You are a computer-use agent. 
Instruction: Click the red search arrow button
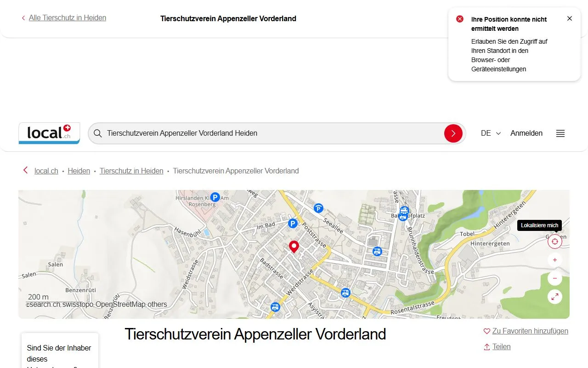453,133
